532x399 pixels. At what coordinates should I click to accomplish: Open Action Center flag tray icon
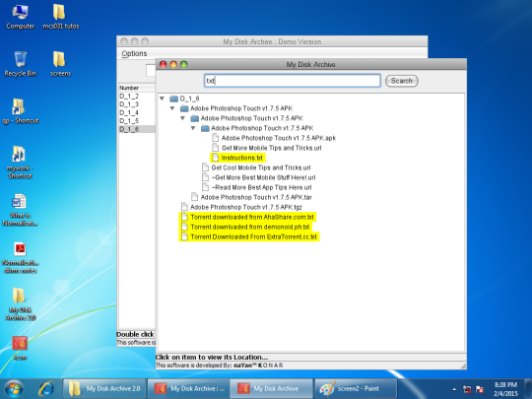pyautogui.click(x=480, y=389)
